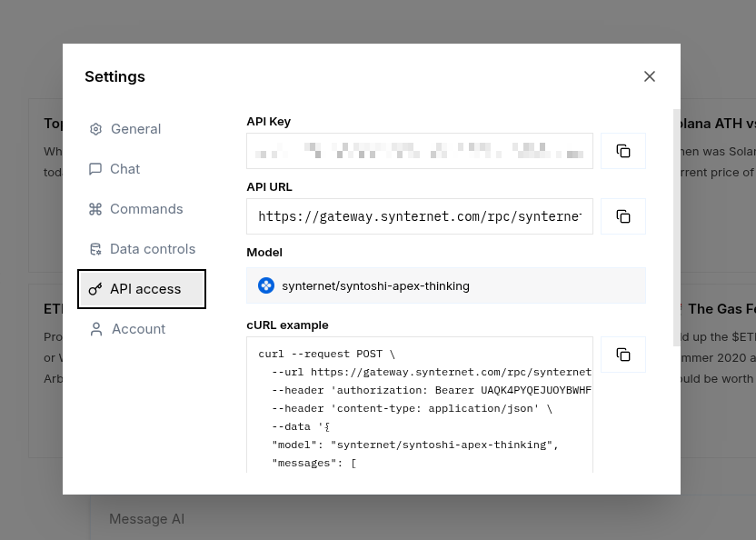Open the General settings tab
Viewport: 756px width, 540px height.
[x=135, y=129]
